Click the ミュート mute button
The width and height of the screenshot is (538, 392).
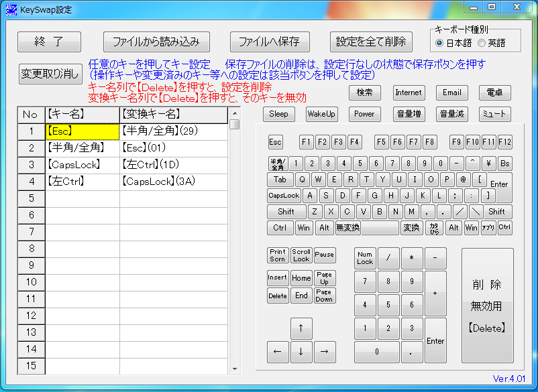(x=495, y=114)
